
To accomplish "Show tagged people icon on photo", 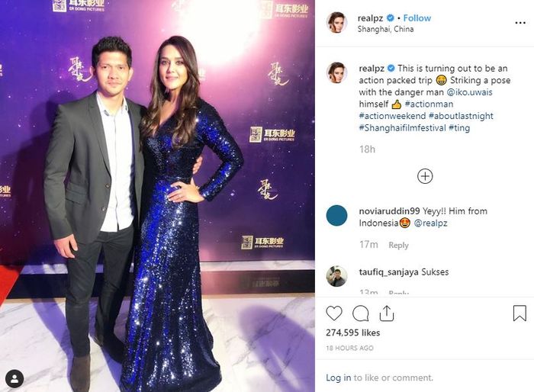I will [14, 379].
